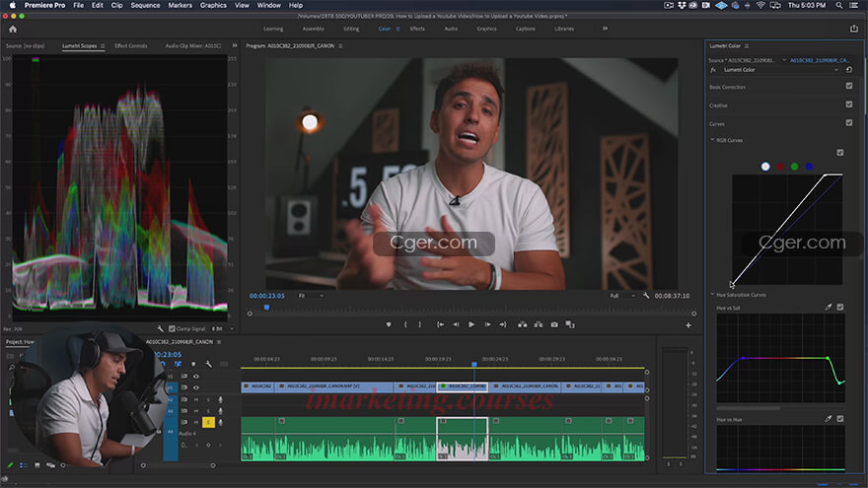Click the Mark Out button
This screenshot has height=488, width=868.
(419, 324)
